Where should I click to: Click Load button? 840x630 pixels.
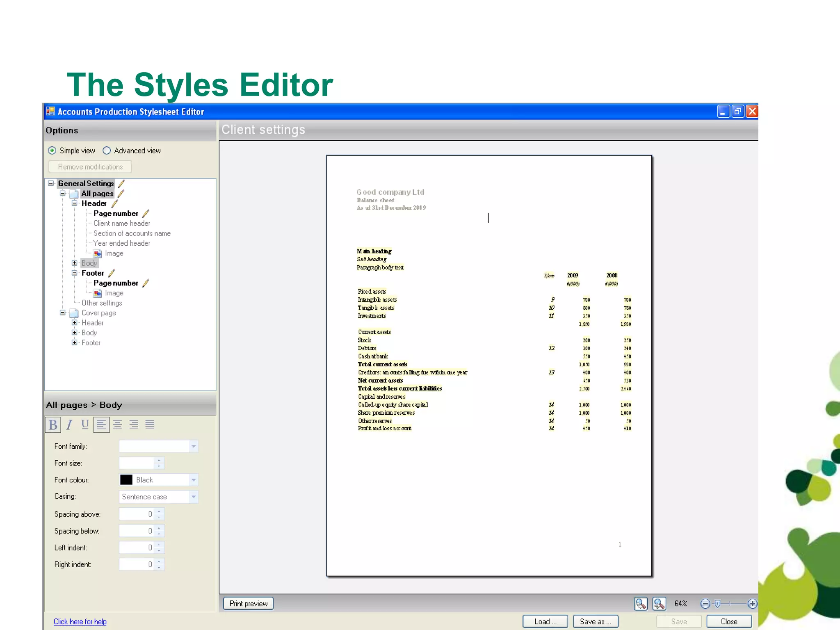pyautogui.click(x=545, y=621)
